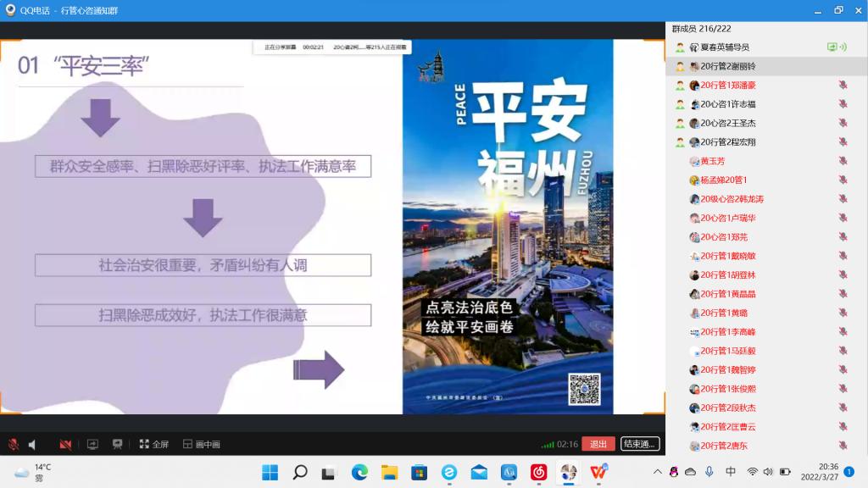Image resolution: width=868 pixels, height=488 pixels.
Task: Select member 20心咨1许志福
Action: tap(727, 104)
